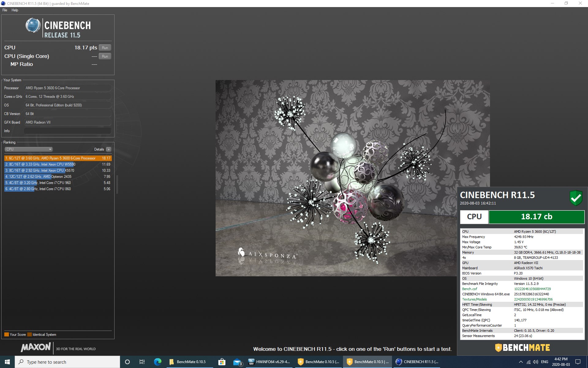This screenshot has width=588, height=368.
Task: Click the BenchMate logo at panel bottom
Action: pos(522,347)
